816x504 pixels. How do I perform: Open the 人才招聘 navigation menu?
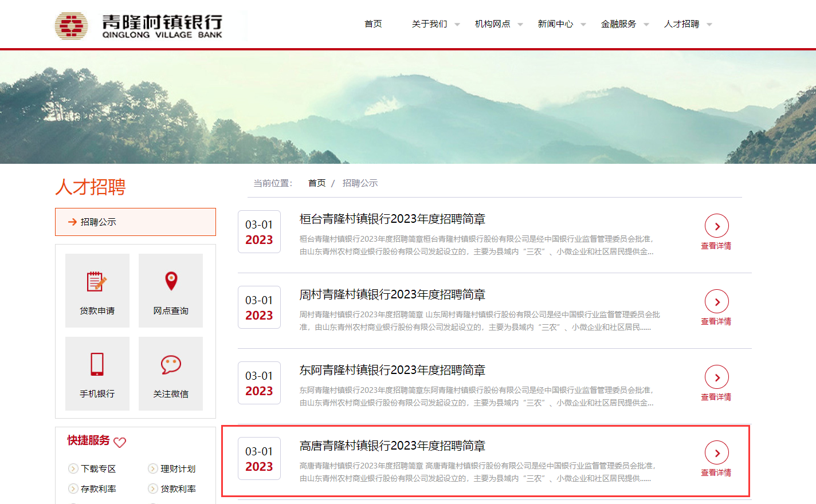[x=681, y=23]
